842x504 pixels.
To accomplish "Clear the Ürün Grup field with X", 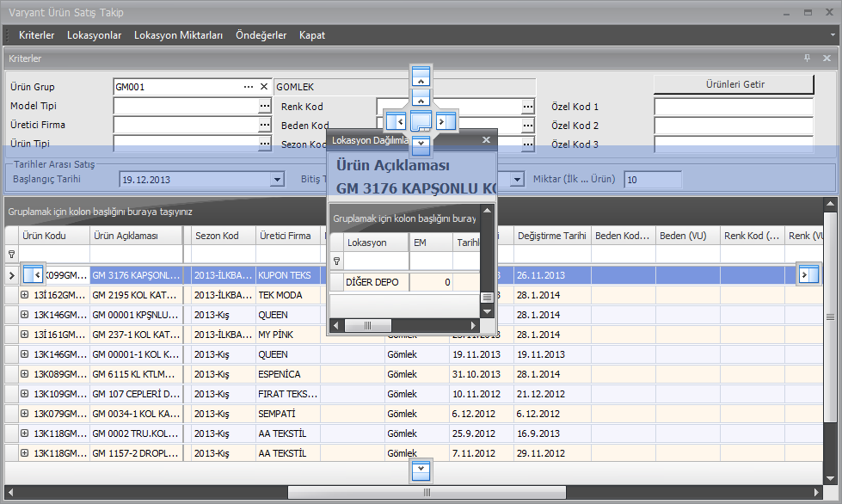I will click(x=264, y=87).
